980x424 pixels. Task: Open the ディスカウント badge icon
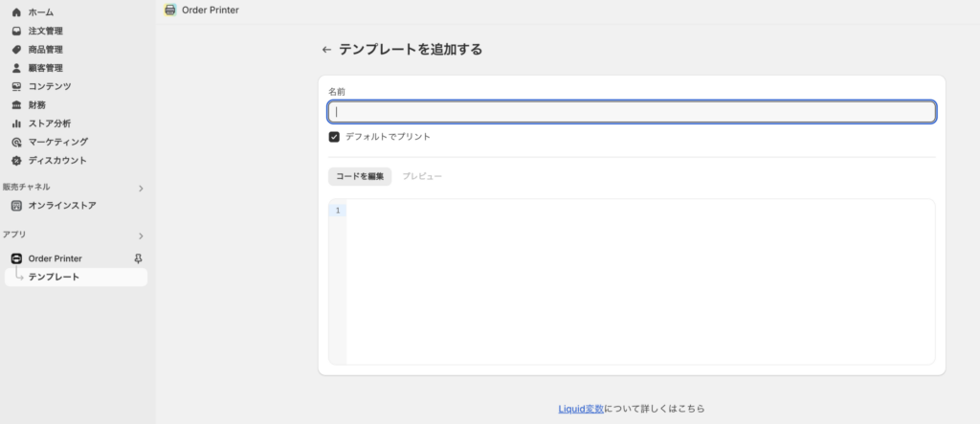pos(17,160)
